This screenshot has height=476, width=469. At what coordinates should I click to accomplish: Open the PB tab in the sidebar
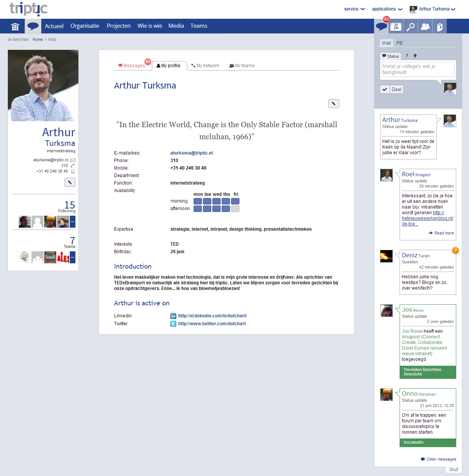coord(399,43)
